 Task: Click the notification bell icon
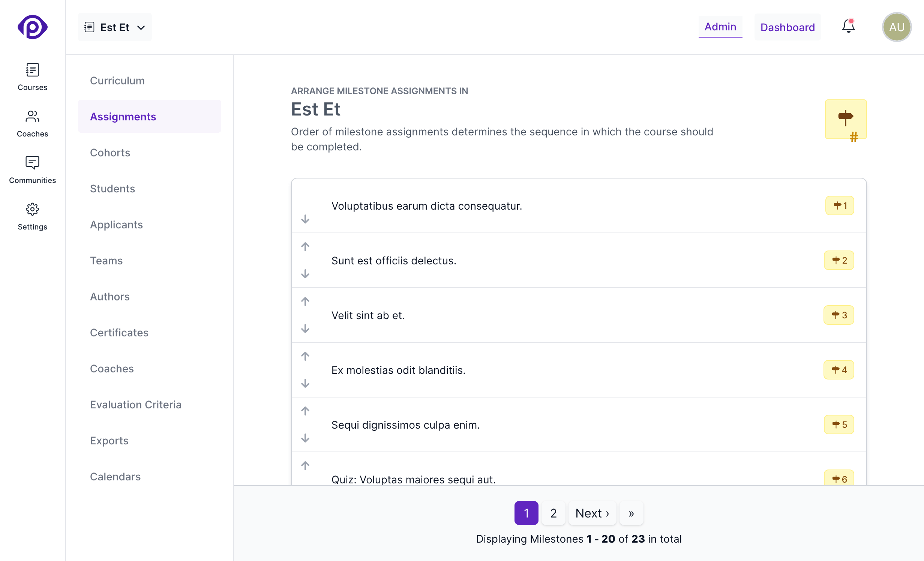click(848, 27)
